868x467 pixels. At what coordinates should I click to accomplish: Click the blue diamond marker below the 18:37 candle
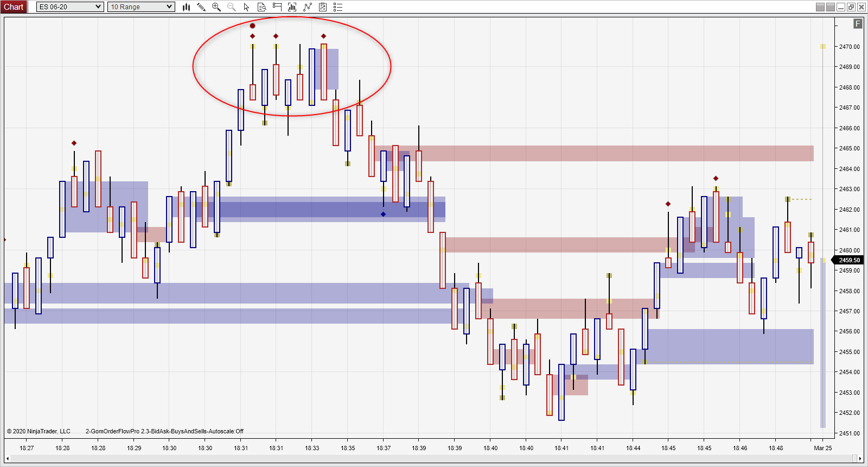click(x=383, y=214)
